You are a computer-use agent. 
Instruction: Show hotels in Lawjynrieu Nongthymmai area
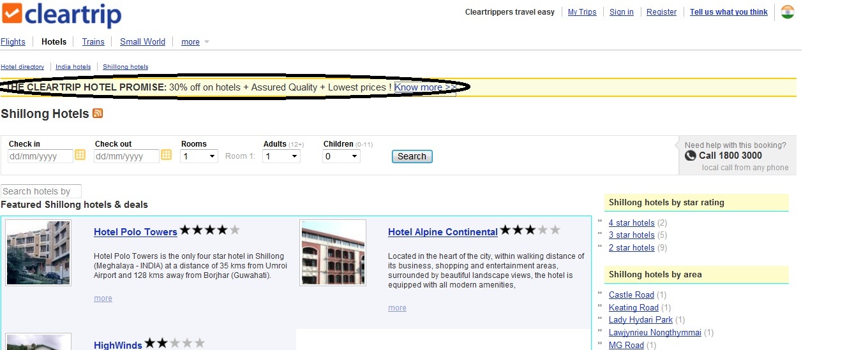pos(655,333)
